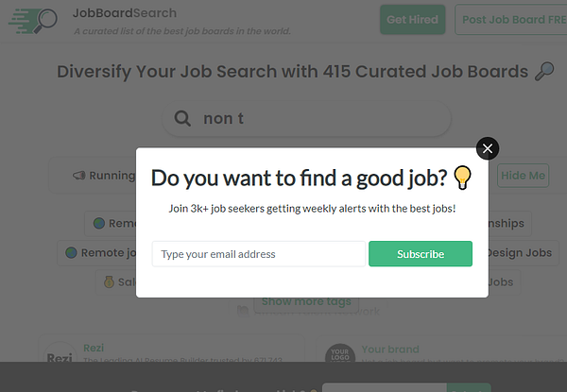Screen dimensions: 567x392
Task: Close the newsletter popup with X
Action: click(x=487, y=148)
